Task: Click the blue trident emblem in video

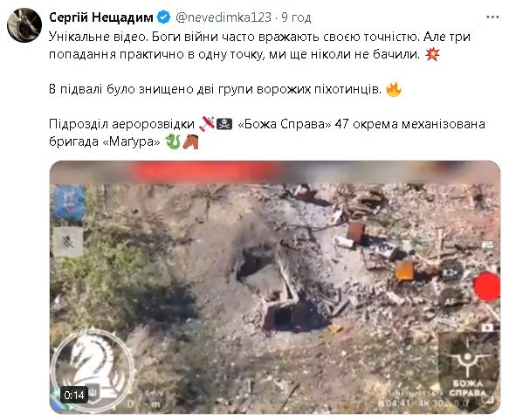Action: point(69,203)
